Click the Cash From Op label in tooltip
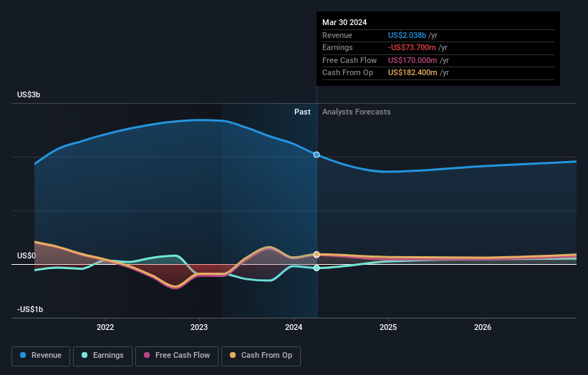 [x=347, y=73]
